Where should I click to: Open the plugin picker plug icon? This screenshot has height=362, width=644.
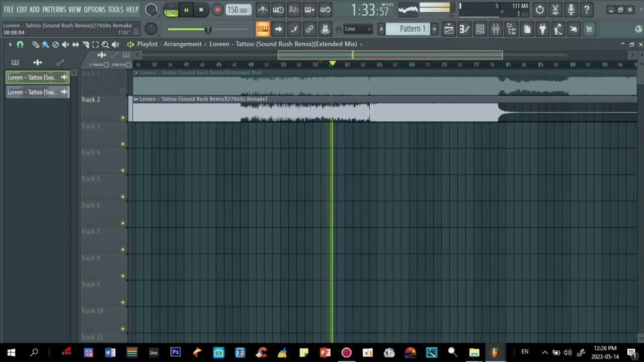point(542,29)
